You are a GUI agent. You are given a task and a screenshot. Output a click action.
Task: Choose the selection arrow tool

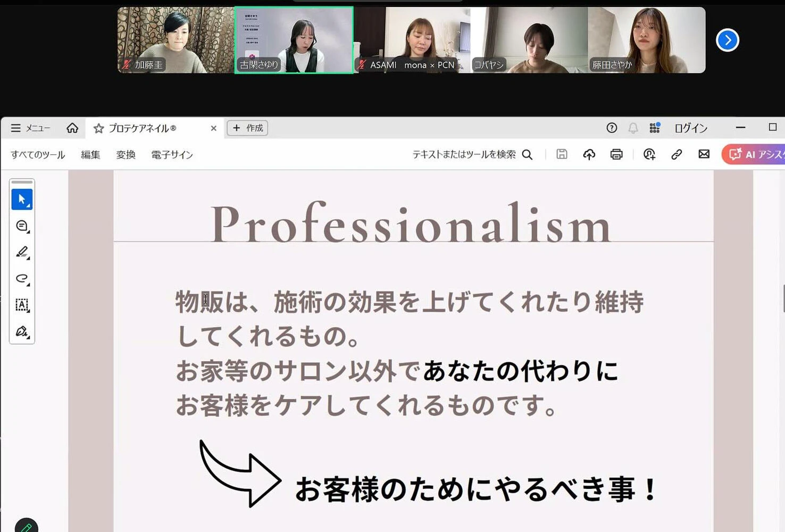point(22,199)
